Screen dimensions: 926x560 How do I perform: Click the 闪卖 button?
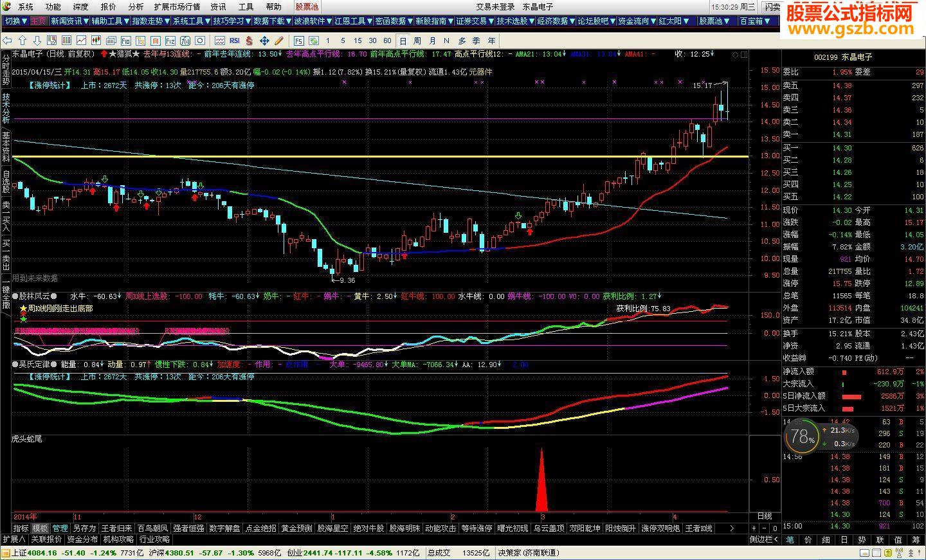click(x=772, y=7)
